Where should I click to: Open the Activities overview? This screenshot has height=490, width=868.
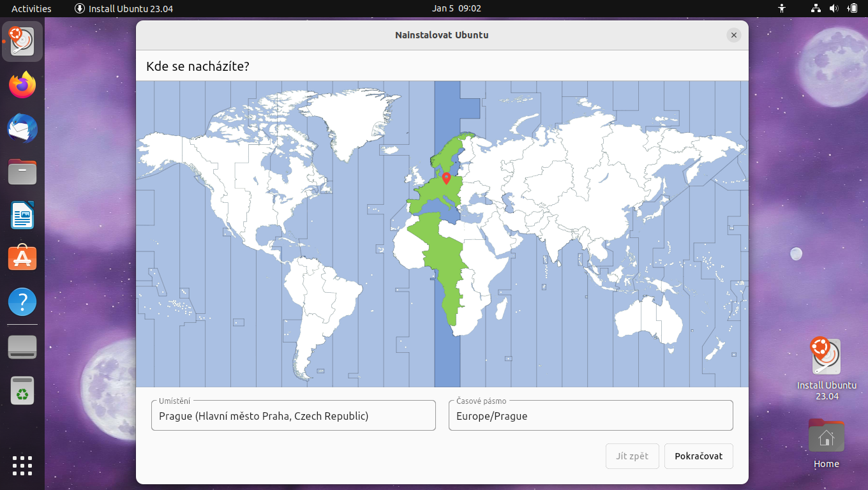click(x=31, y=8)
